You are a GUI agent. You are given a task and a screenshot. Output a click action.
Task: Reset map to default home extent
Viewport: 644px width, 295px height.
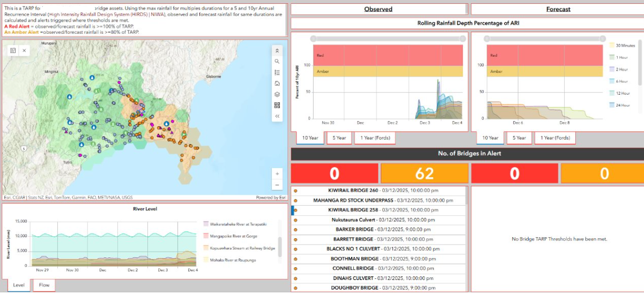(277, 84)
